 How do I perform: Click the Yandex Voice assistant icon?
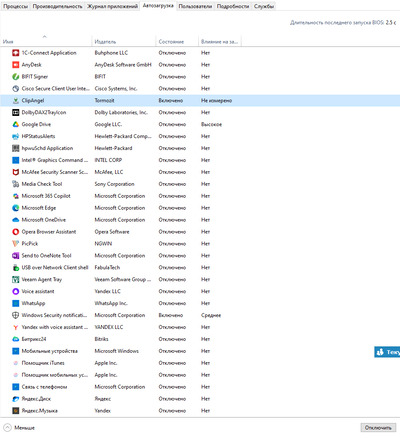pos(16,291)
